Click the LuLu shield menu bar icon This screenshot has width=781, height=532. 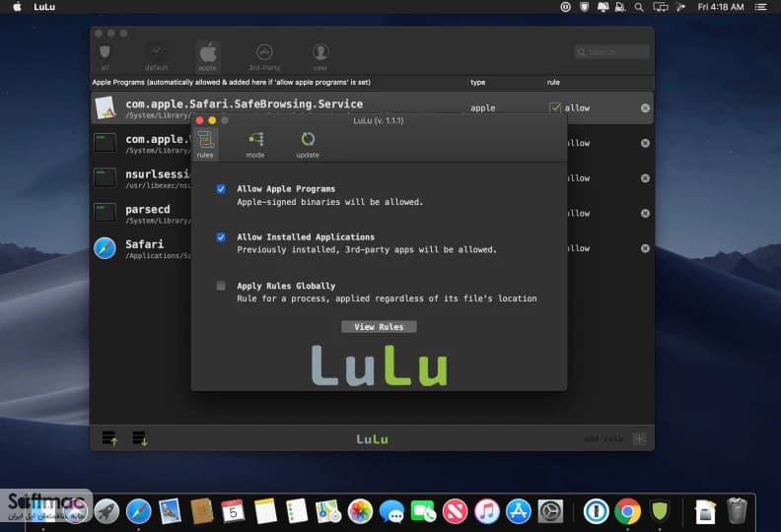point(584,7)
